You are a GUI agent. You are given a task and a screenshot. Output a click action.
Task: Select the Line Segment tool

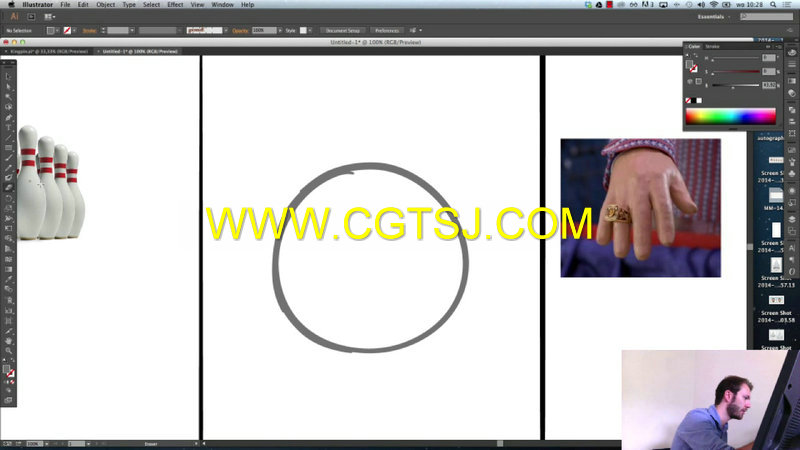click(x=8, y=138)
